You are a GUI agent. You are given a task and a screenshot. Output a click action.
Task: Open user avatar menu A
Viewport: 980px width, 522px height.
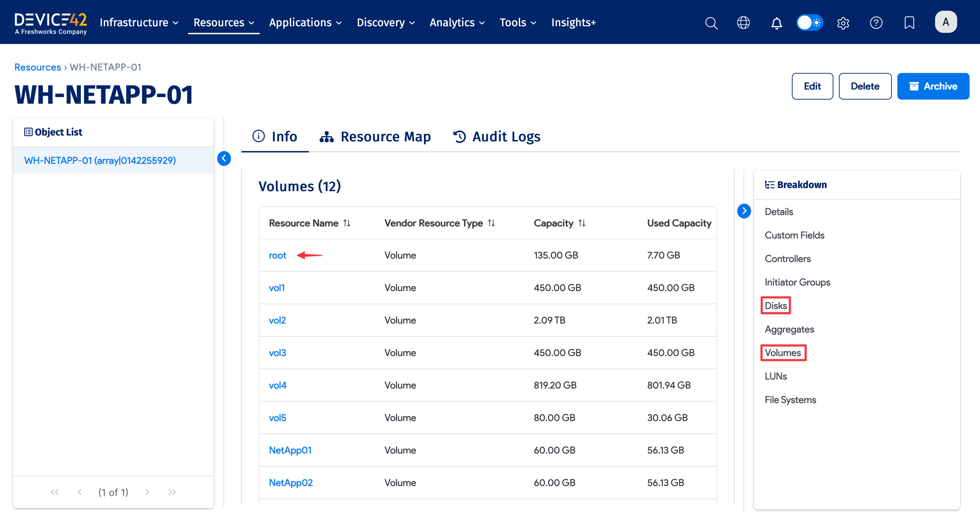coord(945,22)
